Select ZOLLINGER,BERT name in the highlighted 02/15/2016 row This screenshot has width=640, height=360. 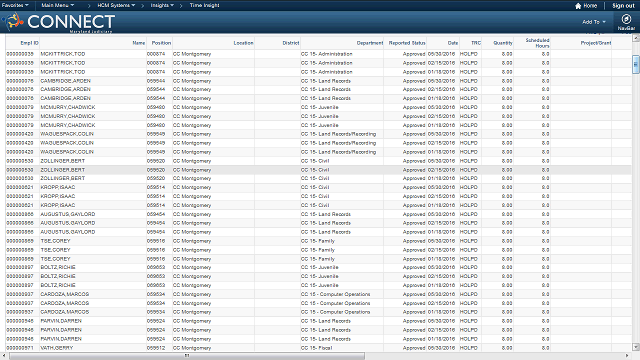[62, 170]
